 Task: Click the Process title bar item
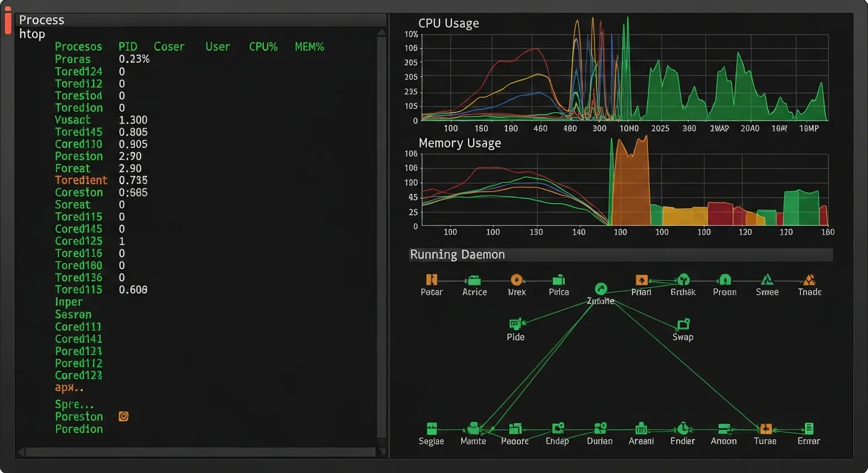(x=41, y=19)
